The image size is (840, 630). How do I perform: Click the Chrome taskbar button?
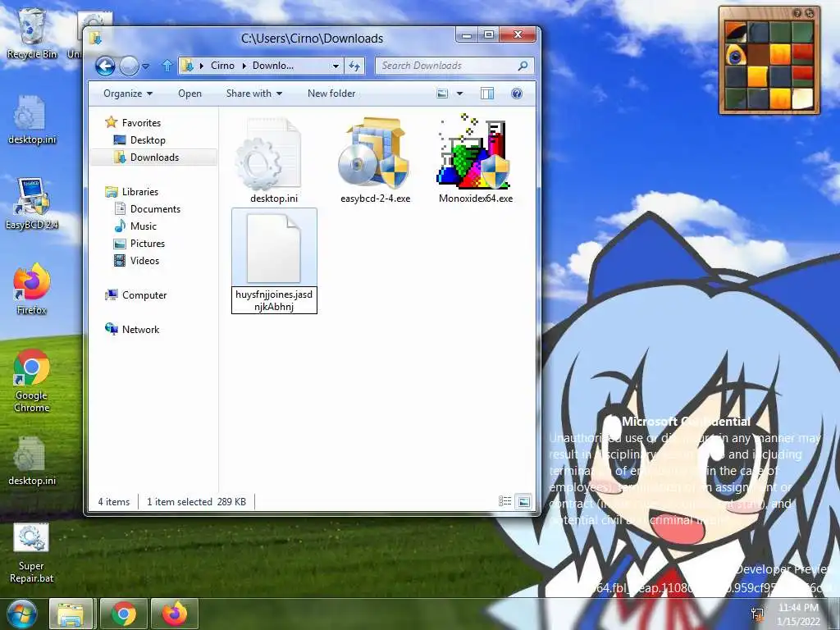point(123,614)
